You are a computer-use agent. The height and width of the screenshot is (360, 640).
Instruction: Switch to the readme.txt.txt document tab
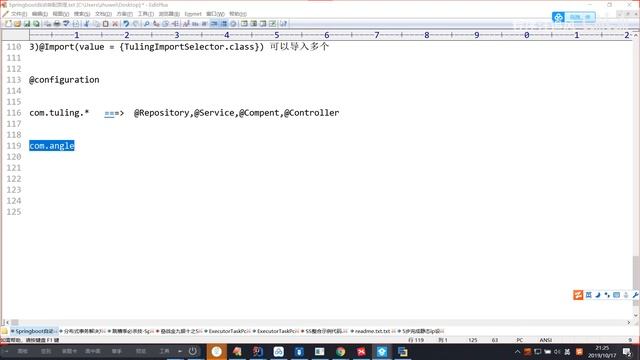[x=373, y=331]
